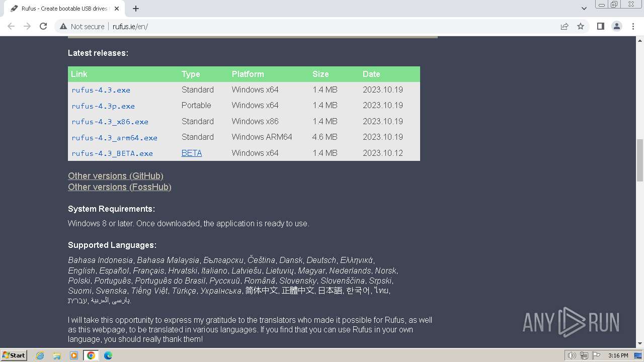Open the volume speaker tray icon
Screen dimensions: 644x362
(572, 355)
